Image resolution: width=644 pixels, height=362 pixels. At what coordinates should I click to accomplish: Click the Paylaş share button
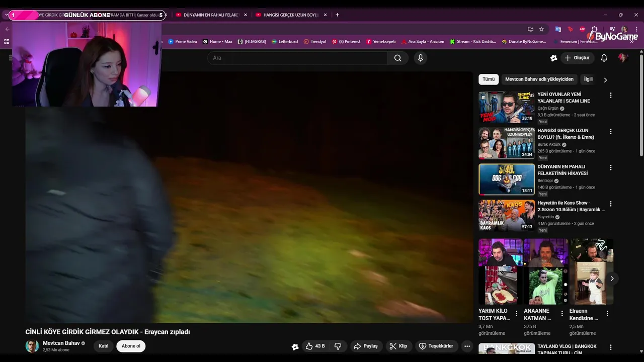[366, 346]
